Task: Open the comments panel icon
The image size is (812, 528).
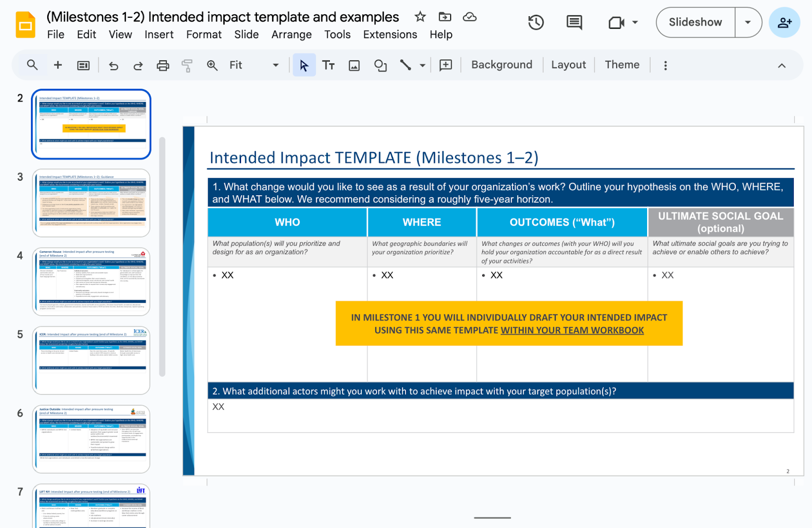Action: [574, 22]
